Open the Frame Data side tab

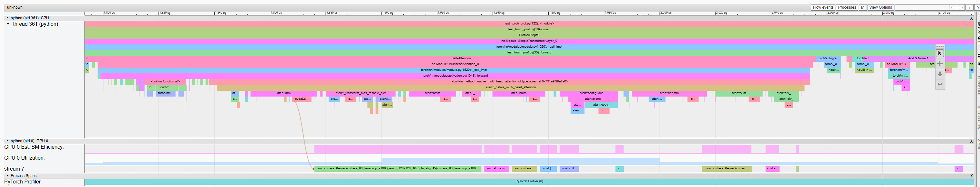(977, 87)
